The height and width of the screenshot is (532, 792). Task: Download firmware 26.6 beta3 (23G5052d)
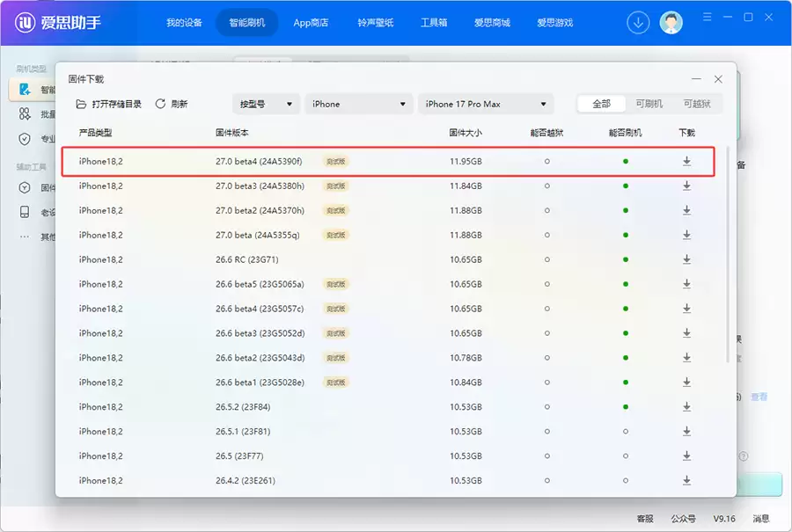click(686, 333)
